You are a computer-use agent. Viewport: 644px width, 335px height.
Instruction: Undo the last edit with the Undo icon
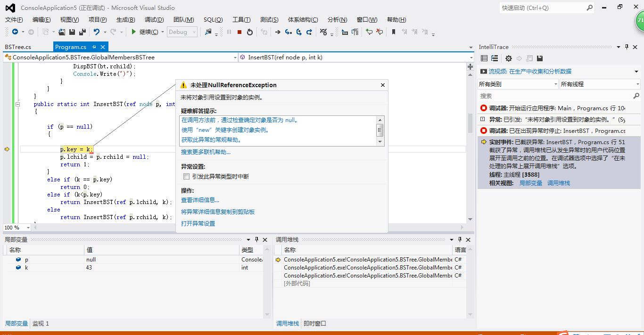click(97, 32)
